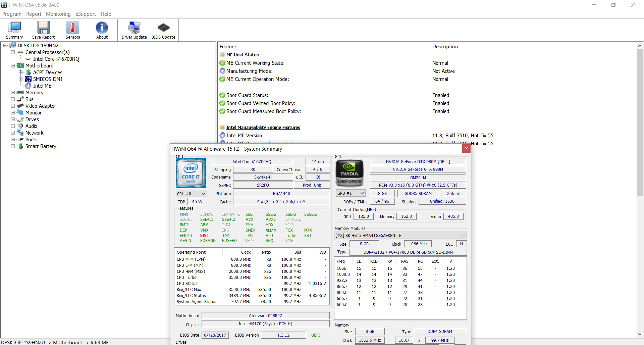644x345 pixels.
Task: Click the scrollbar down arrow in feature pane
Action: coord(640,334)
